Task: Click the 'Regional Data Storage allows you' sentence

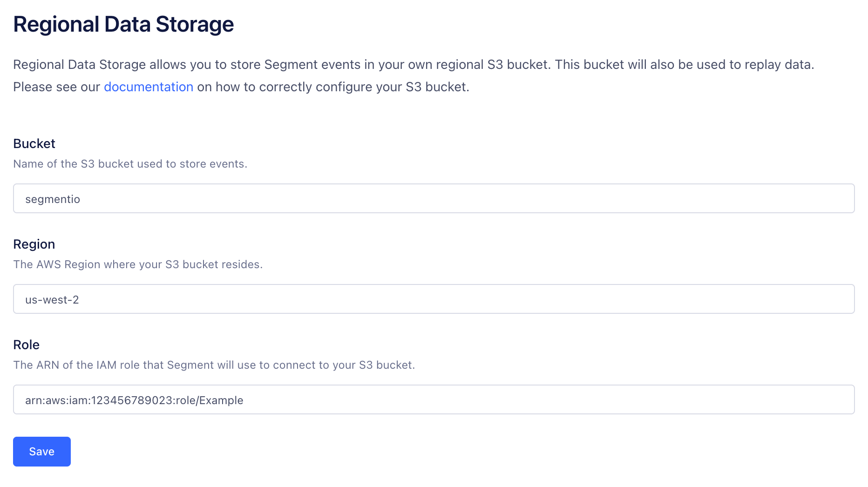Action: (279, 65)
